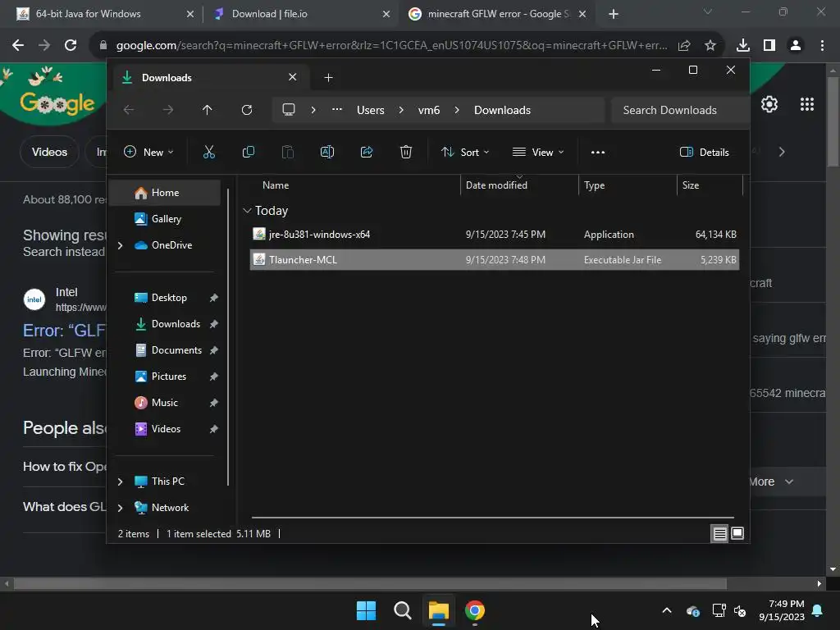This screenshot has width=840, height=630.
Task: Open Gallery in the navigation pane
Action: (164, 219)
